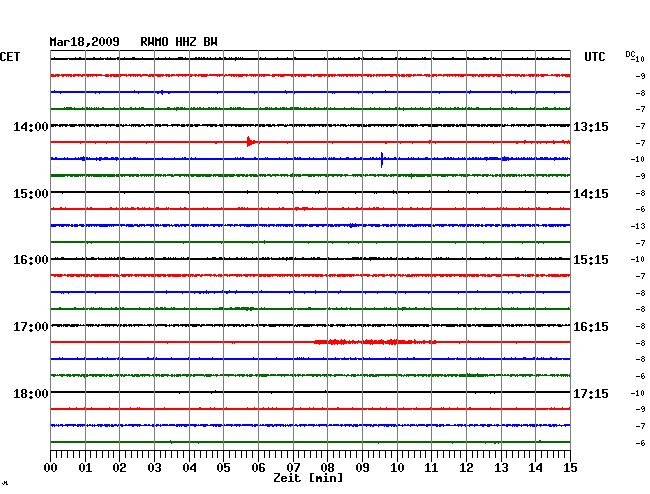Select the CET label at top left
Viewport: 650px width, 494px height.
coord(10,57)
